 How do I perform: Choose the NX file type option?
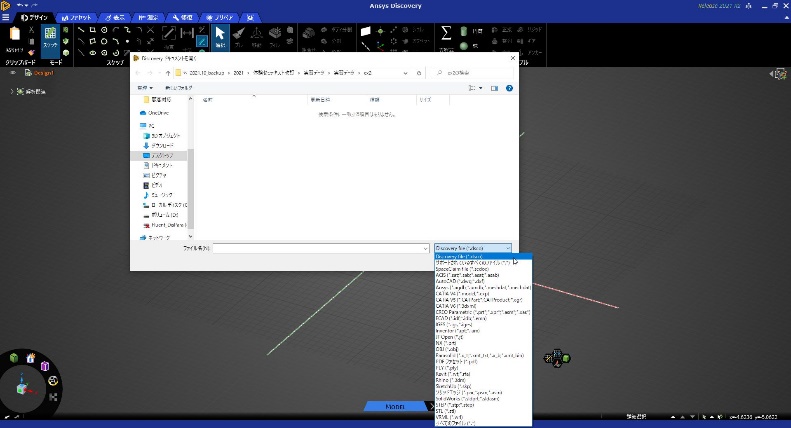(483, 343)
